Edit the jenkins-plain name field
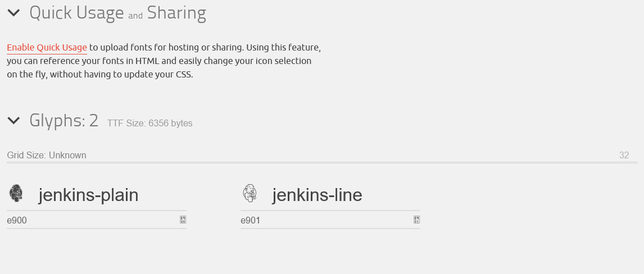Screen dimensions: 644x274 tap(88, 195)
